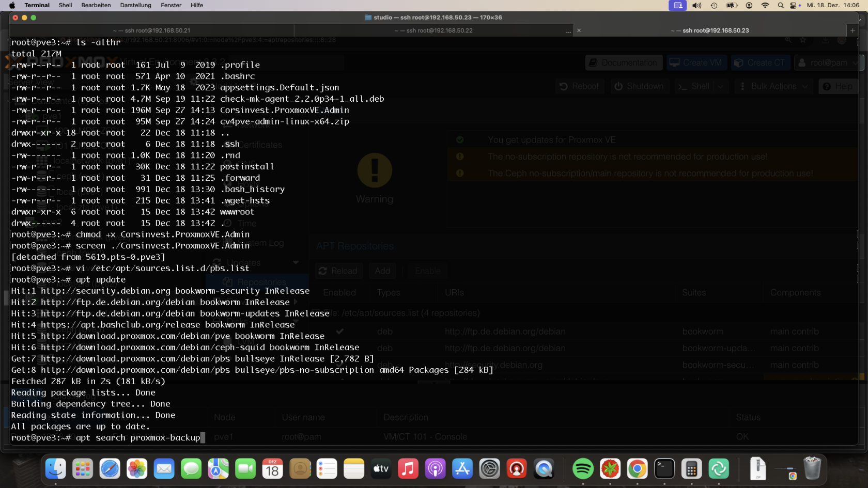Click 'check-mk-agent_2.2.0p34-1_all.deb' file name
868x488 pixels.
[x=302, y=99]
